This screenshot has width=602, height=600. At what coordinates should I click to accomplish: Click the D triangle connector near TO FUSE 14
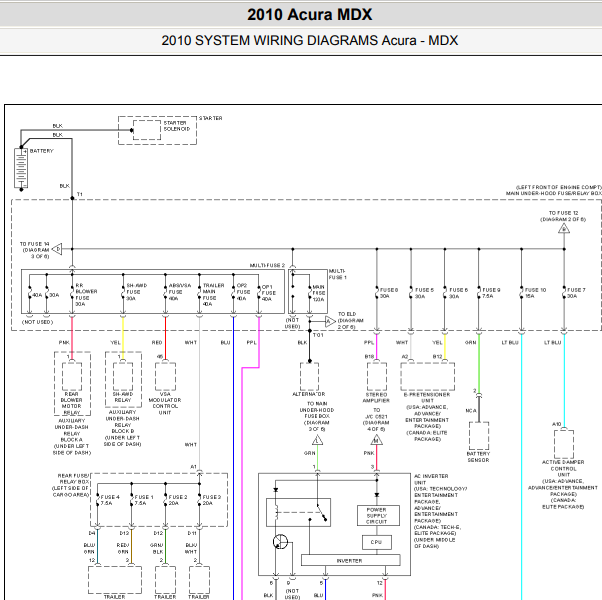click(57, 249)
